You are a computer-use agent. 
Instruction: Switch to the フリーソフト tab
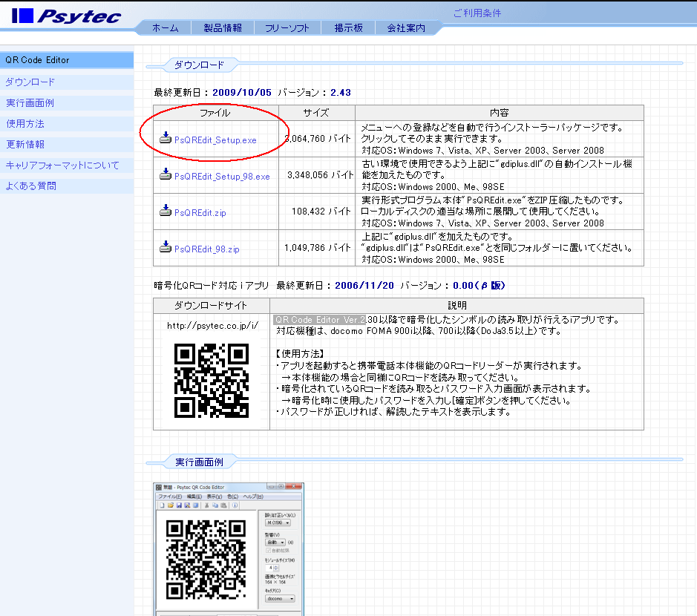tap(287, 28)
